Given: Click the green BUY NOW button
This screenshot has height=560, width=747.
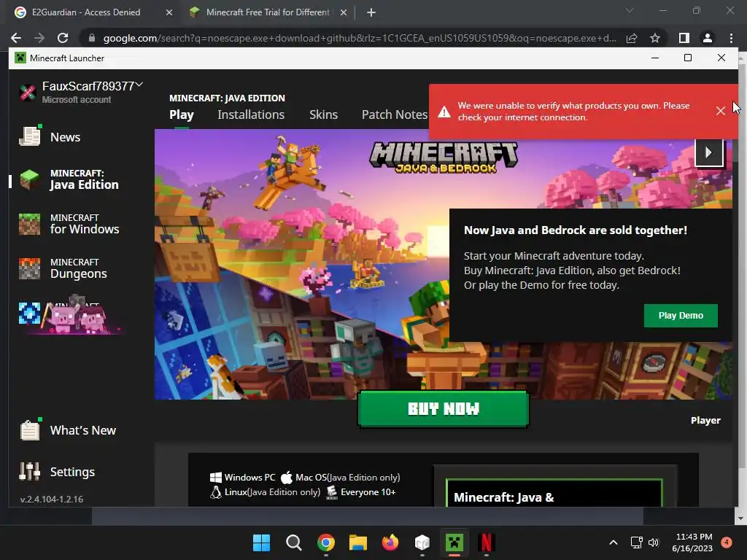Looking at the screenshot, I should click(444, 408).
